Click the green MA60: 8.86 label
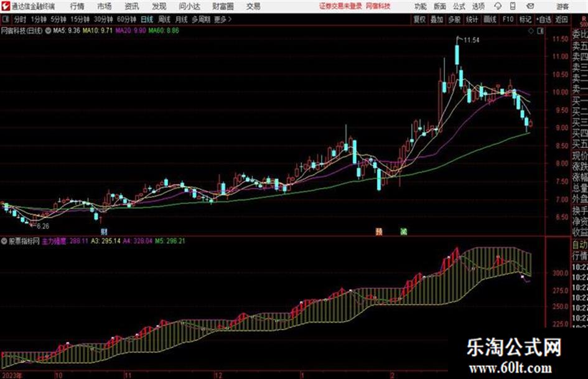588x379 pixels. tap(164, 30)
